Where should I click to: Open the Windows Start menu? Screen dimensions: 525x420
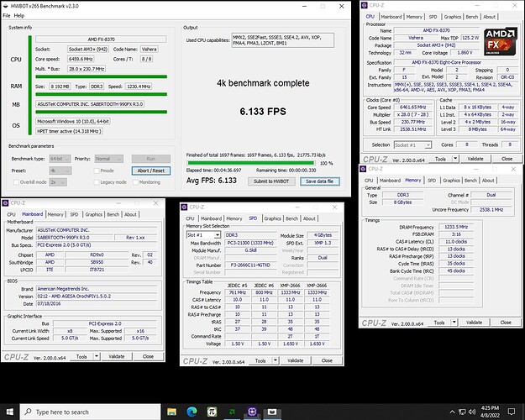(10, 412)
